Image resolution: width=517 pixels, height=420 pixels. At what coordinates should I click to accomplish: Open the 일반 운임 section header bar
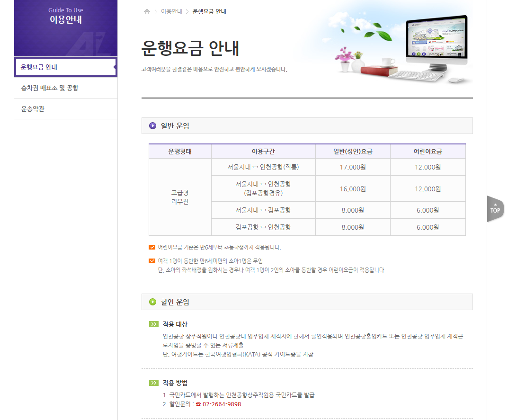click(307, 125)
